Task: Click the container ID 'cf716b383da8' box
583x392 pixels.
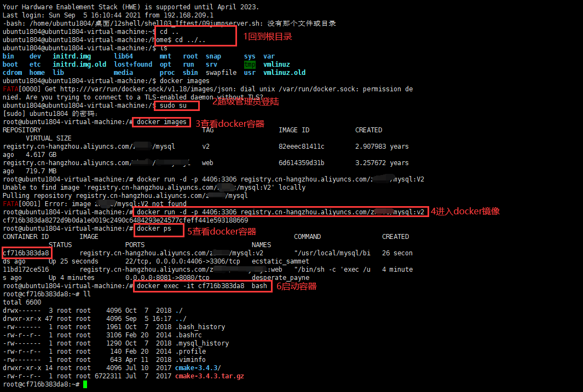Action: coord(27,253)
